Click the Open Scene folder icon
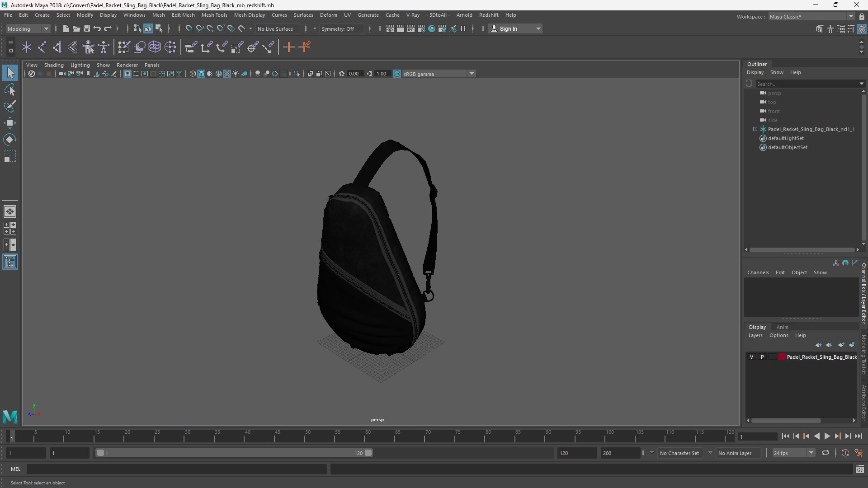Screen dimensions: 868x488 [76, 28]
